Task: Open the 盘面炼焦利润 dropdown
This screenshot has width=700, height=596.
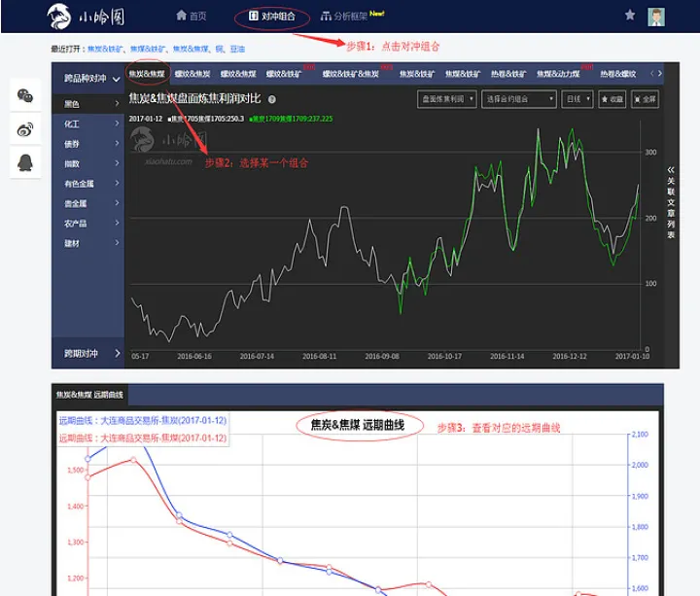Action: tap(447, 99)
